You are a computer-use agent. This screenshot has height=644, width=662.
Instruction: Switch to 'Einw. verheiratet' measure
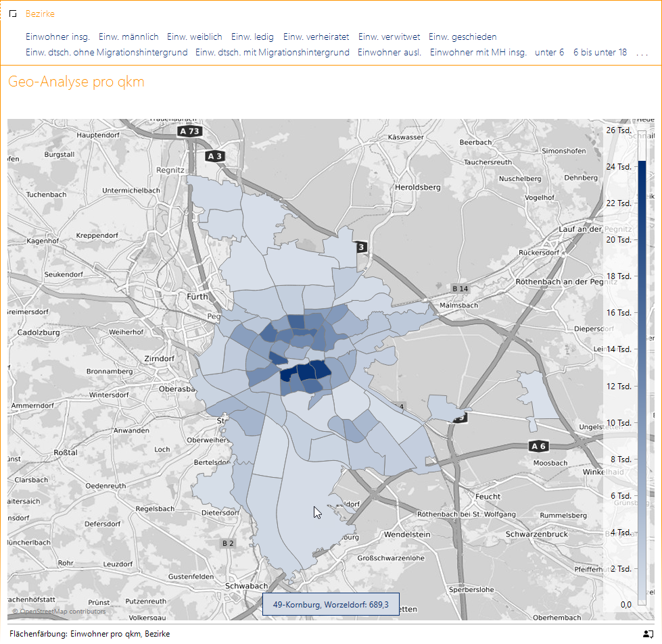coord(316,37)
